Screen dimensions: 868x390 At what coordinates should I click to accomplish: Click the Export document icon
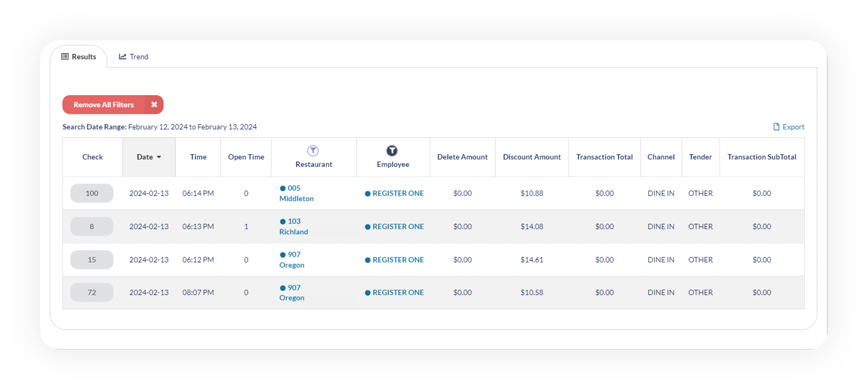776,127
